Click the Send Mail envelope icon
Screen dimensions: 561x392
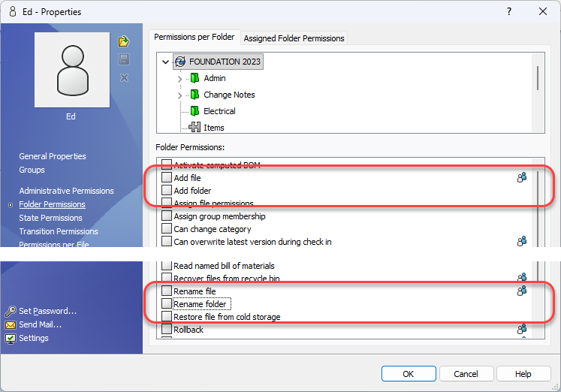point(11,325)
